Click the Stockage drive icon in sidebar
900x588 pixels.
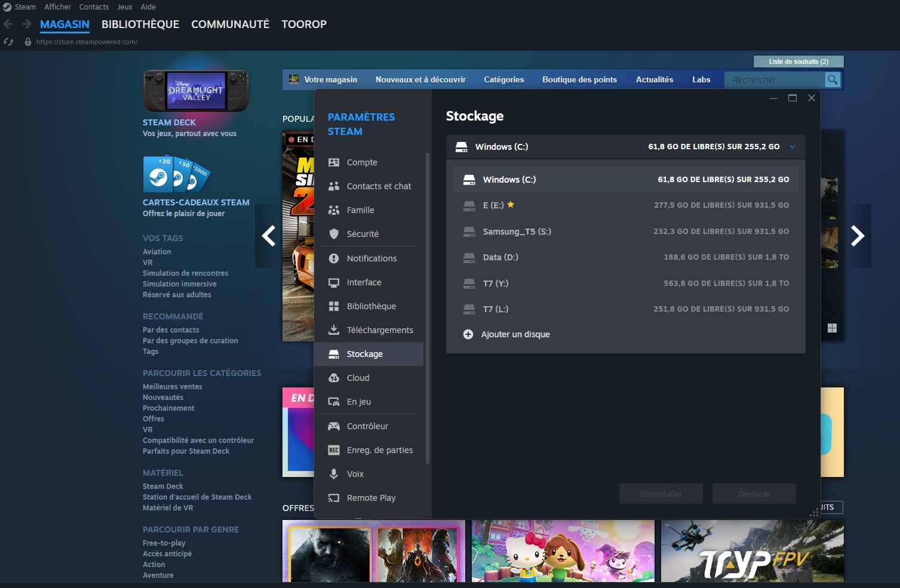click(334, 354)
